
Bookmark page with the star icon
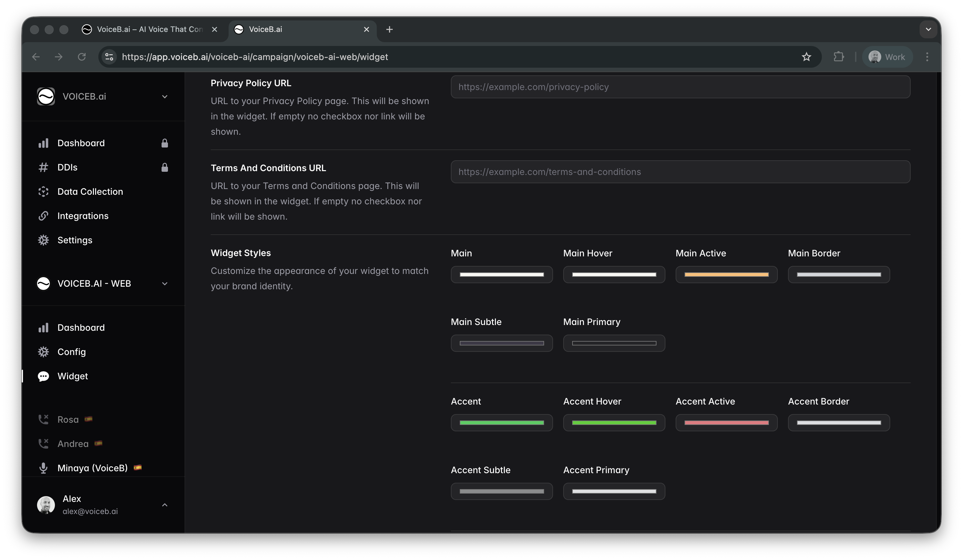click(806, 57)
